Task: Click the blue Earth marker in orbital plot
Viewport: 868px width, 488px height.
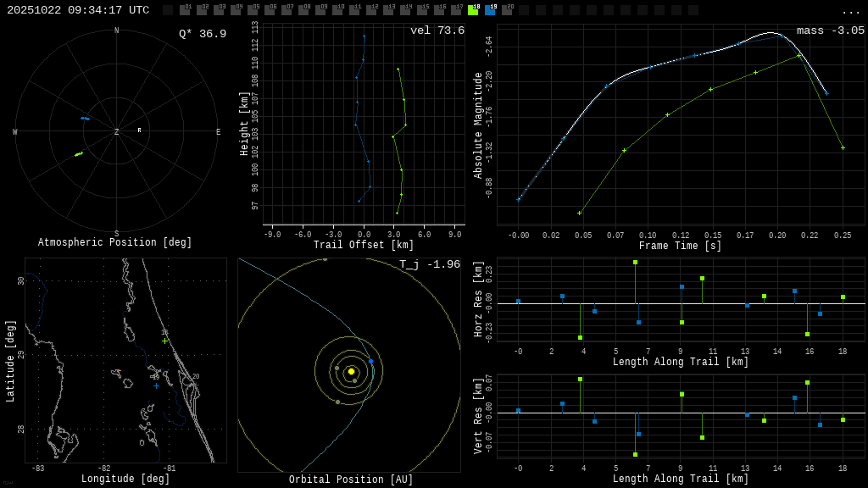Action: point(371,361)
